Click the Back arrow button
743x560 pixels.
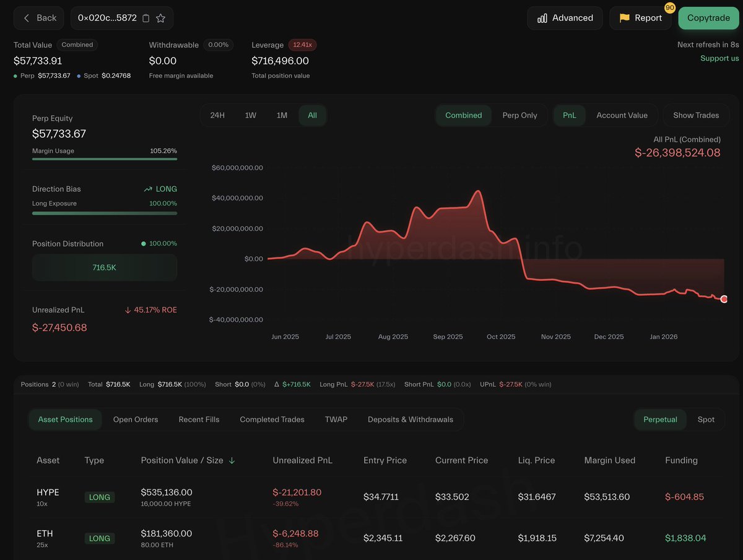39,19
